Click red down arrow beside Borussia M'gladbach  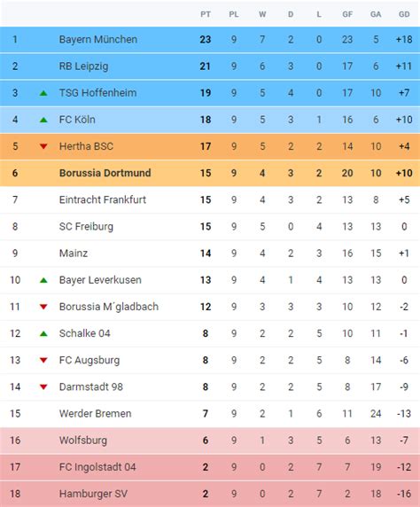(43, 307)
